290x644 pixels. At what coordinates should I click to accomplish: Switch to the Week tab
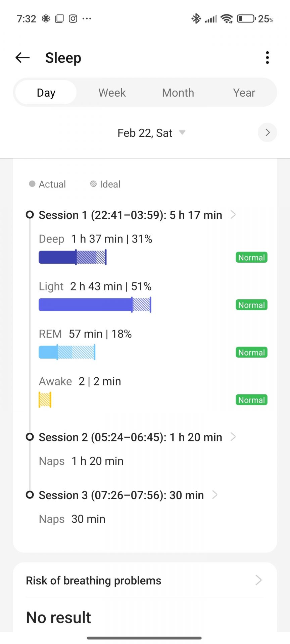112,93
